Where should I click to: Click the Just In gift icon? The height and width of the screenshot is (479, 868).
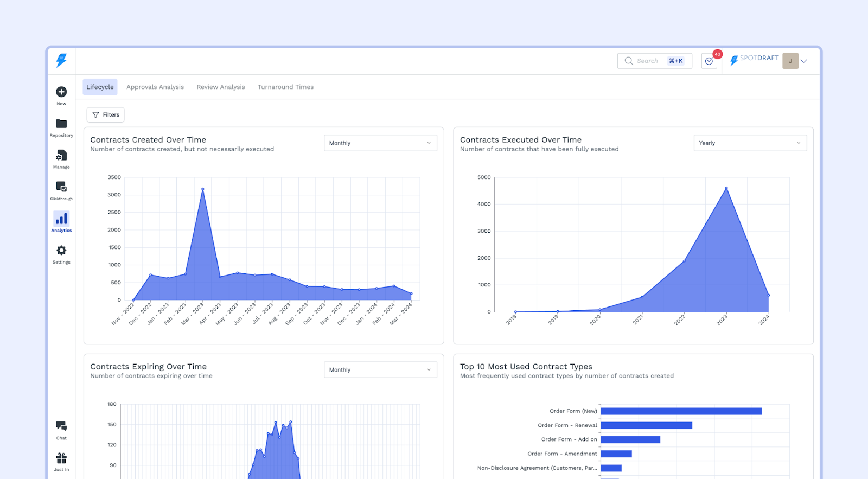tap(61, 458)
